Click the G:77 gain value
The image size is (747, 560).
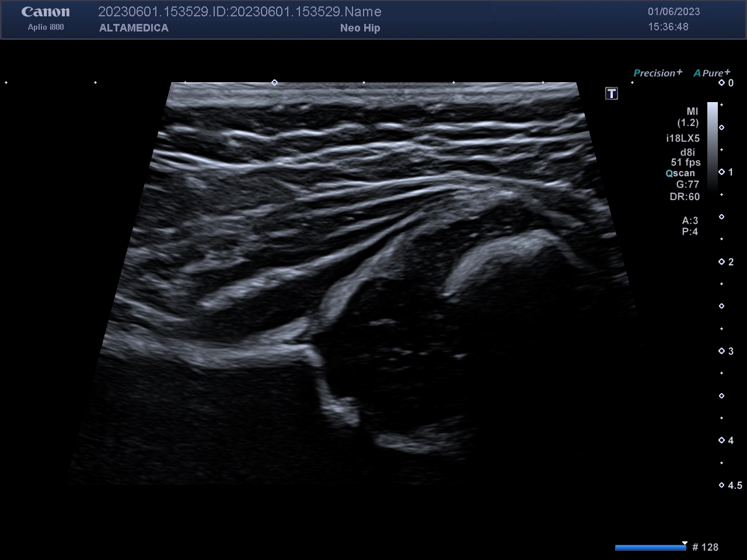click(x=687, y=185)
